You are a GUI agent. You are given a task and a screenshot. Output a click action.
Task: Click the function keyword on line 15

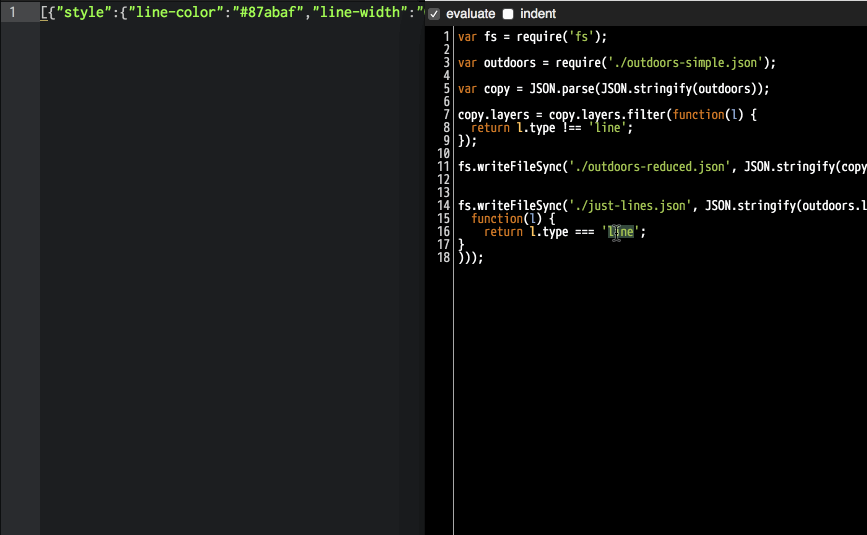(497, 219)
